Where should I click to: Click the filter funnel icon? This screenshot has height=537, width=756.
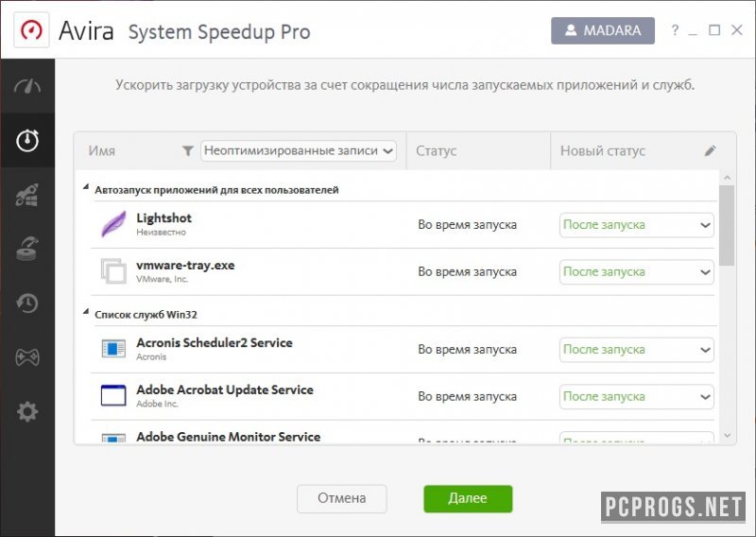click(x=188, y=151)
